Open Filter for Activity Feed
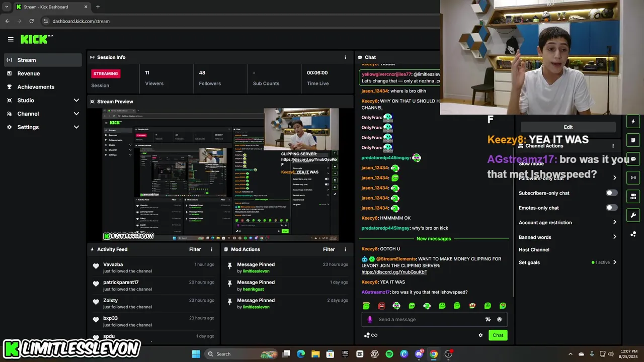 [195, 249]
